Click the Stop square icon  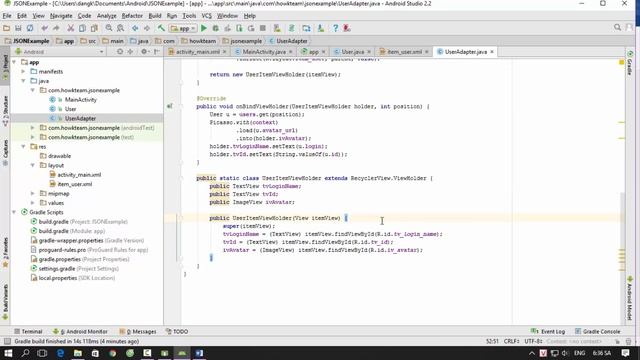[263, 28]
